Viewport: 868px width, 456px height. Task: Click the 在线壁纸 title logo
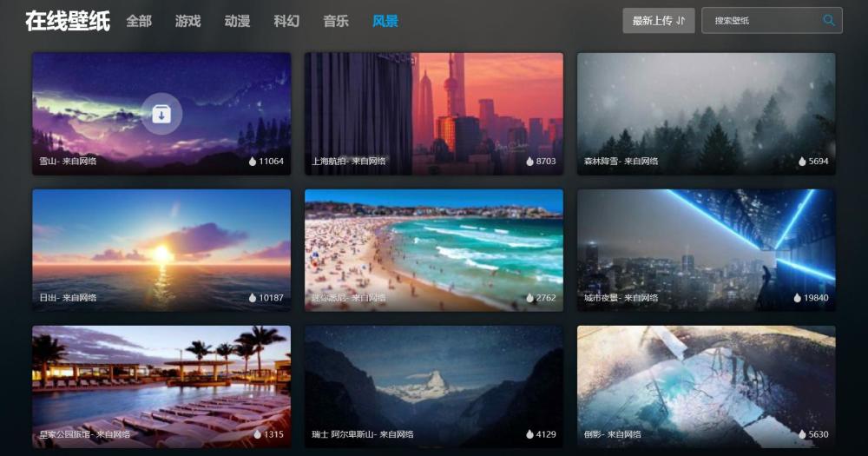(68, 21)
